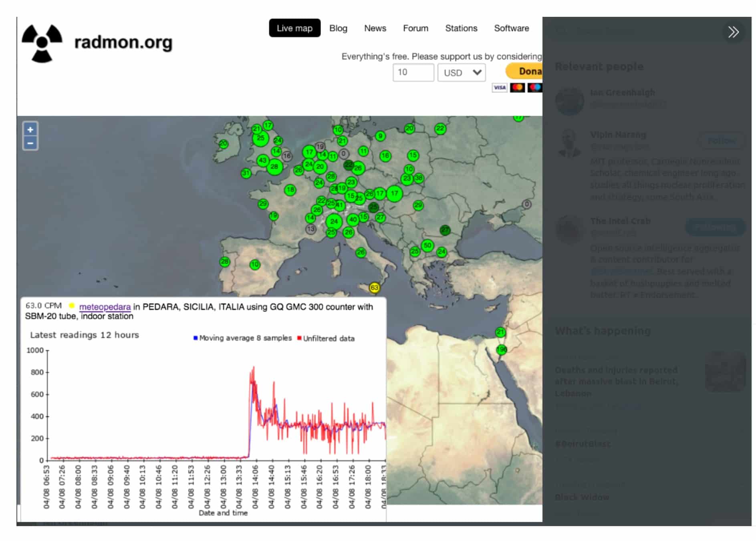
Task: Click the blue Moving average legend swatch
Action: [196, 338]
